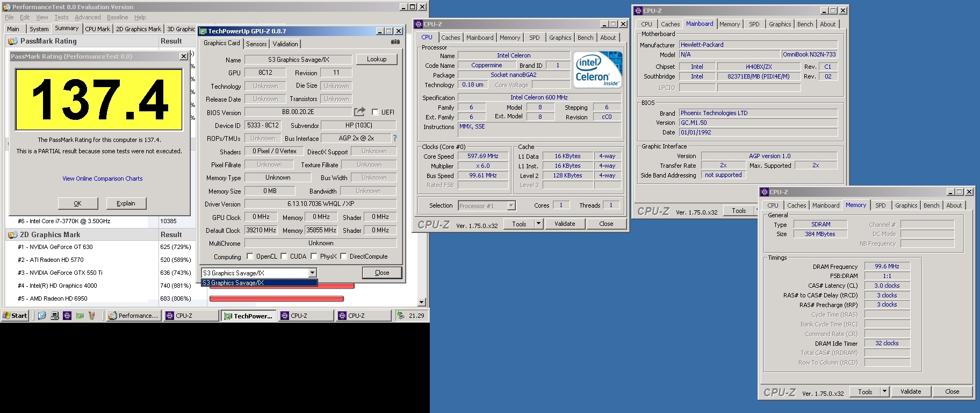Switch to the 2D Graphics Mark tab
This screenshot has height=413, width=980.
(x=139, y=29)
